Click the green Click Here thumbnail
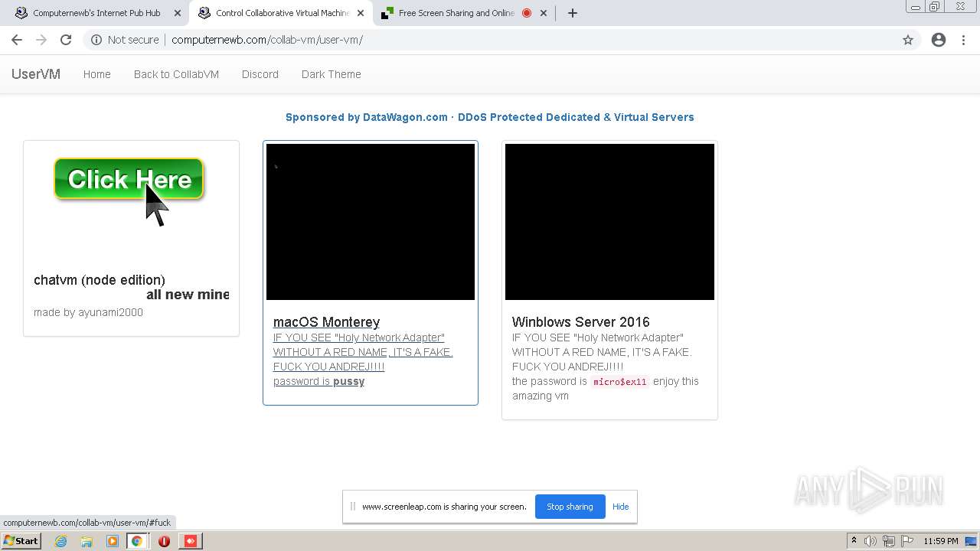This screenshot has width=980, height=551. [129, 179]
